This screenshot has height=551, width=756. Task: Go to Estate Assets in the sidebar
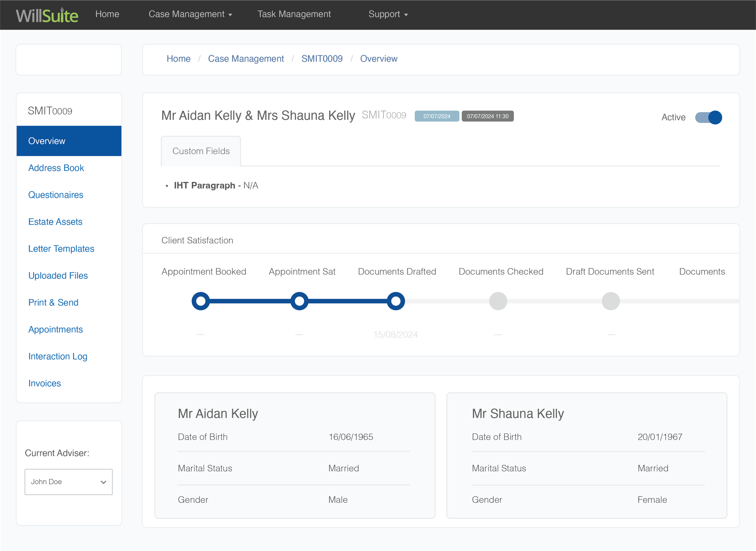pos(55,221)
